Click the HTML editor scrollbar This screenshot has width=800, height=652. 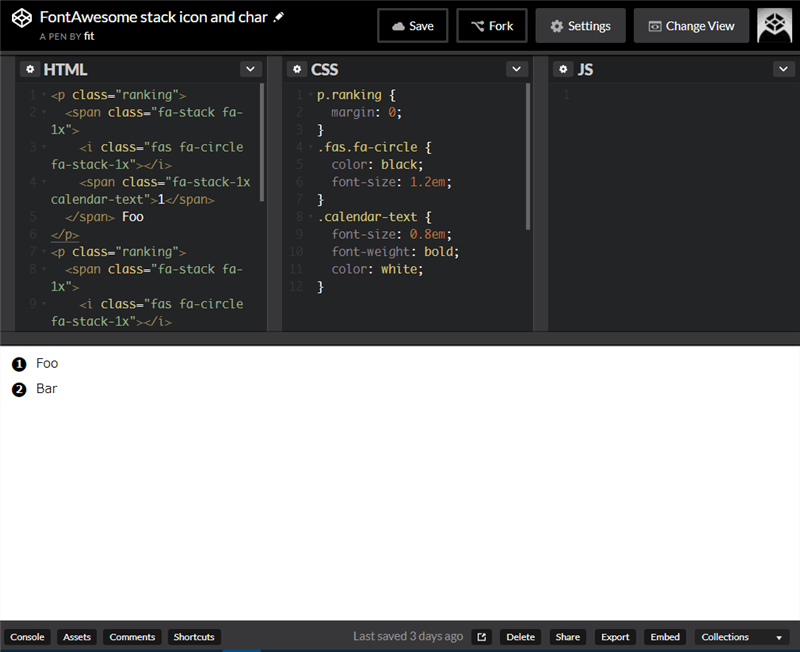point(263,140)
